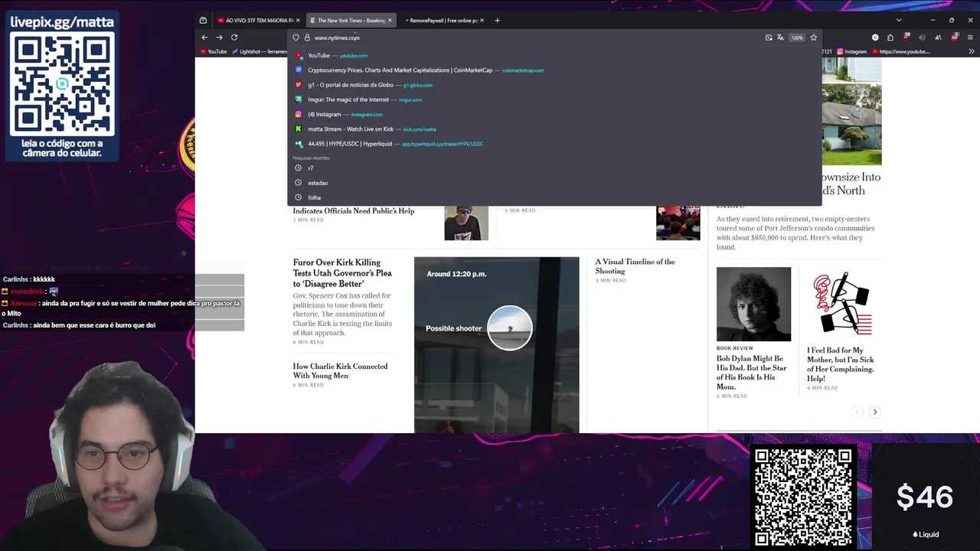Click the man photo beside Officials headline
Viewport: 980px width, 551px height.
(x=466, y=223)
